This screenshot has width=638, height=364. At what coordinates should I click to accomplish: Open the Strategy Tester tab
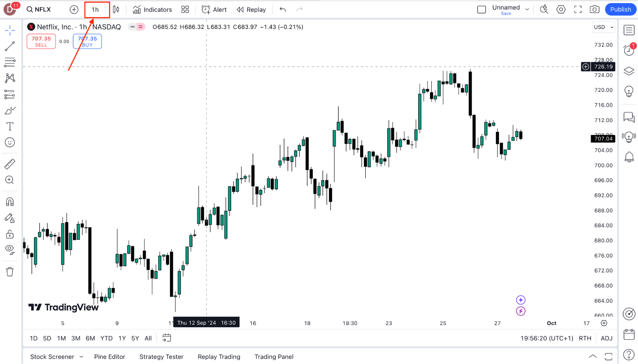pos(161,357)
